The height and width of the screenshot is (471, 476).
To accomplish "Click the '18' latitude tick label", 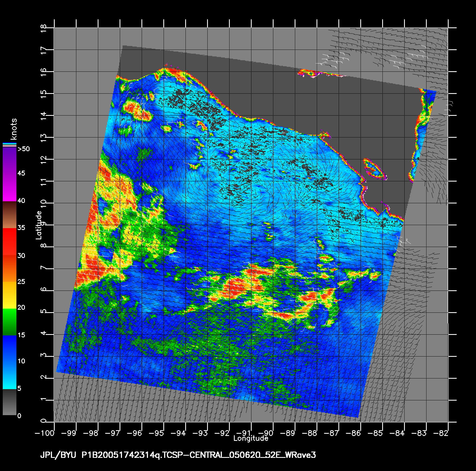I will [44, 28].
